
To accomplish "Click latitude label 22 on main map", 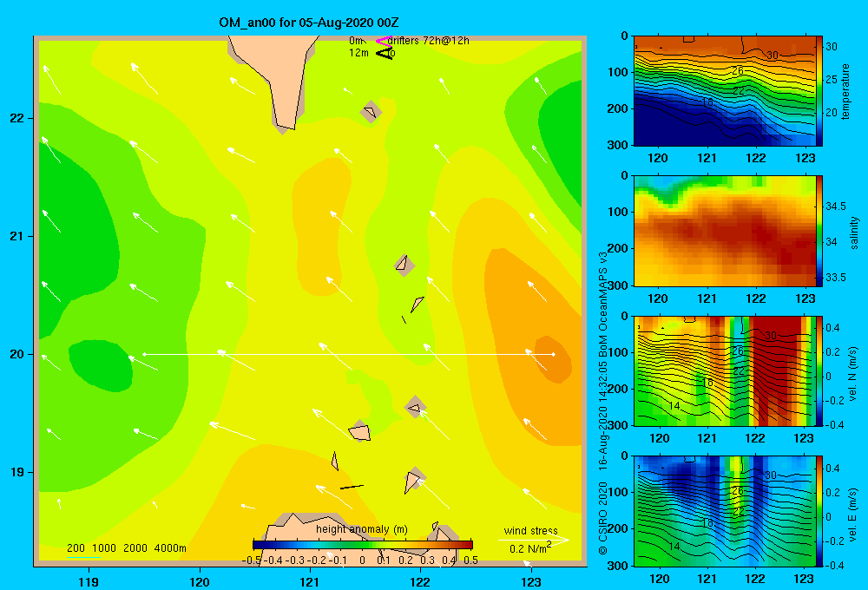I will (x=16, y=118).
